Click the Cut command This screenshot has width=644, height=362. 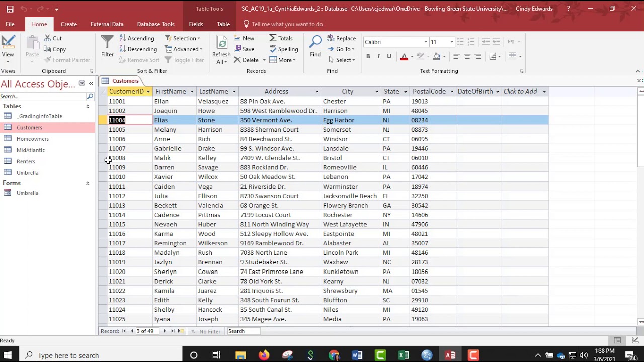52,38
